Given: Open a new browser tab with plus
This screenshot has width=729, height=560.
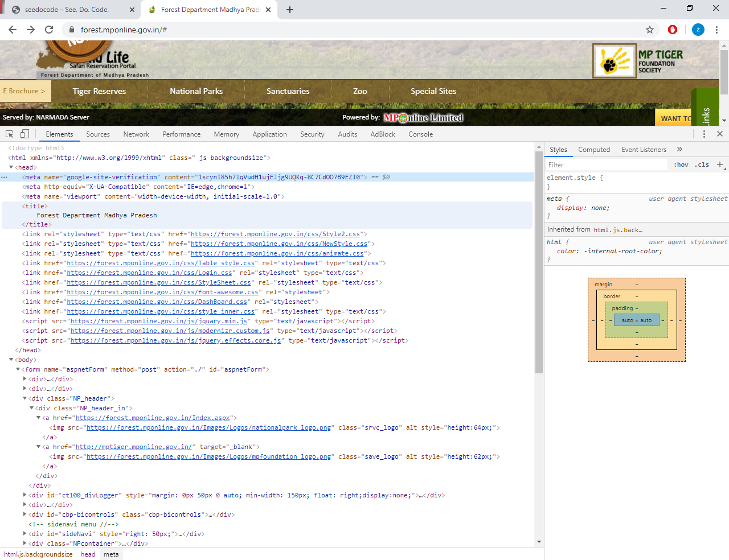Looking at the screenshot, I should 290,10.
